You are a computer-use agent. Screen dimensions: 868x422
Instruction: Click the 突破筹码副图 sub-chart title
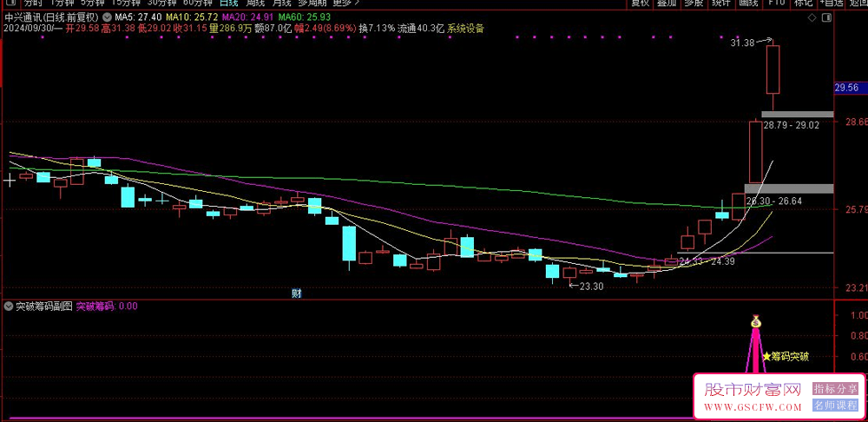click(x=43, y=307)
